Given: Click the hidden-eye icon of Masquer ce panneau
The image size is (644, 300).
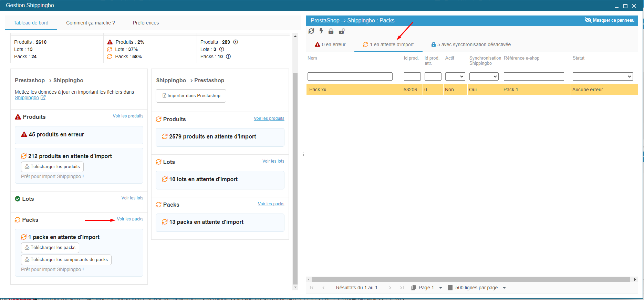Looking at the screenshot, I should pyautogui.click(x=588, y=20).
